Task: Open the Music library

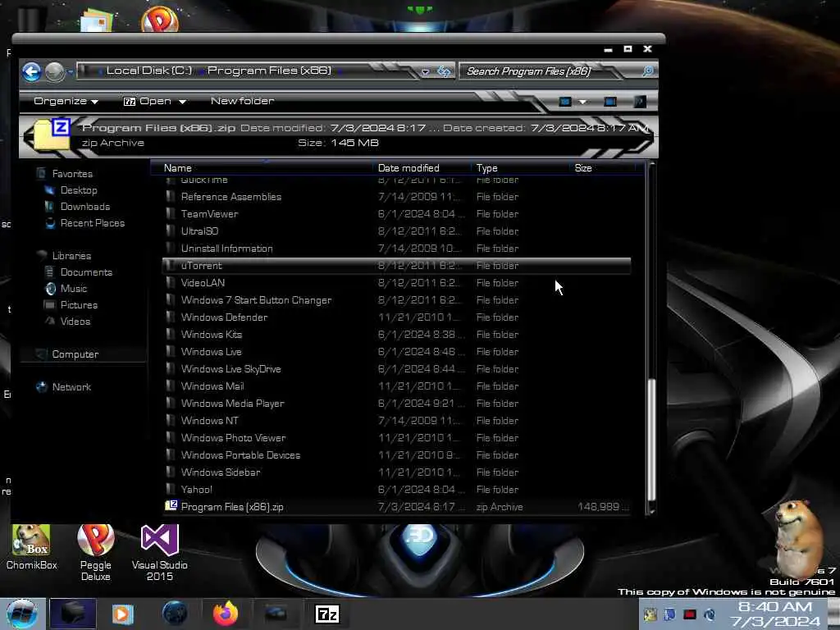Action: (x=73, y=289)
